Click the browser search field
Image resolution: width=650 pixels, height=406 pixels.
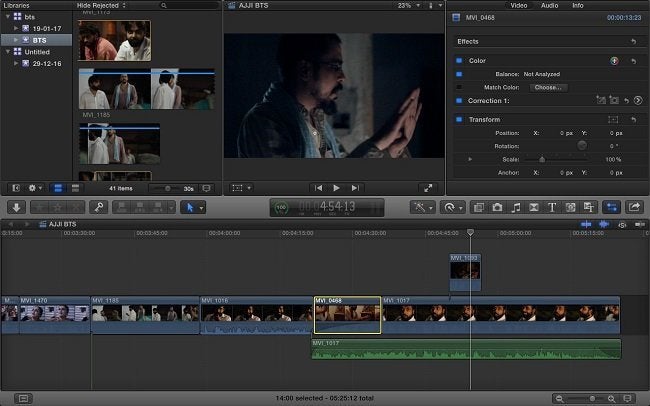(189, 5)
